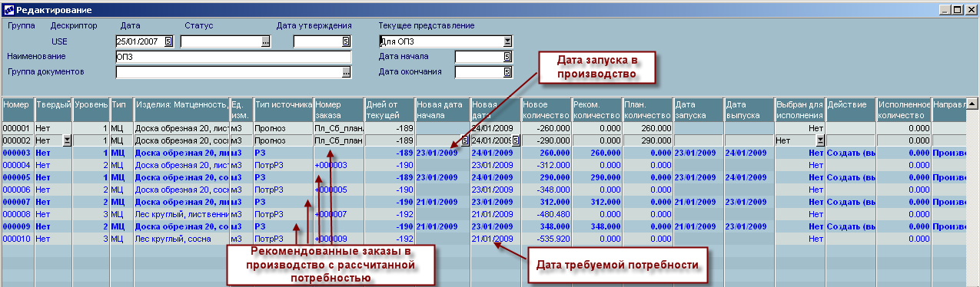Select row number 000003
This screenshot has width=980, height=287.
click(17, 153)
